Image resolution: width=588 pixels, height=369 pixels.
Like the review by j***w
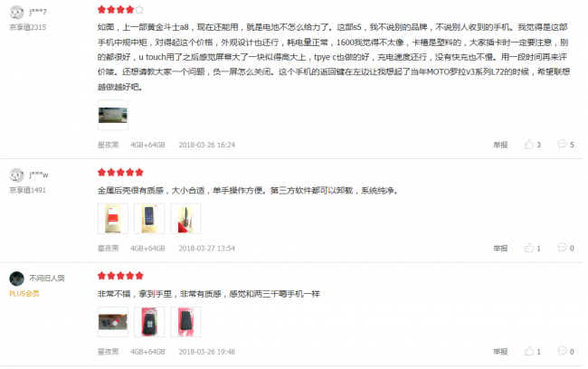point(533,248)
